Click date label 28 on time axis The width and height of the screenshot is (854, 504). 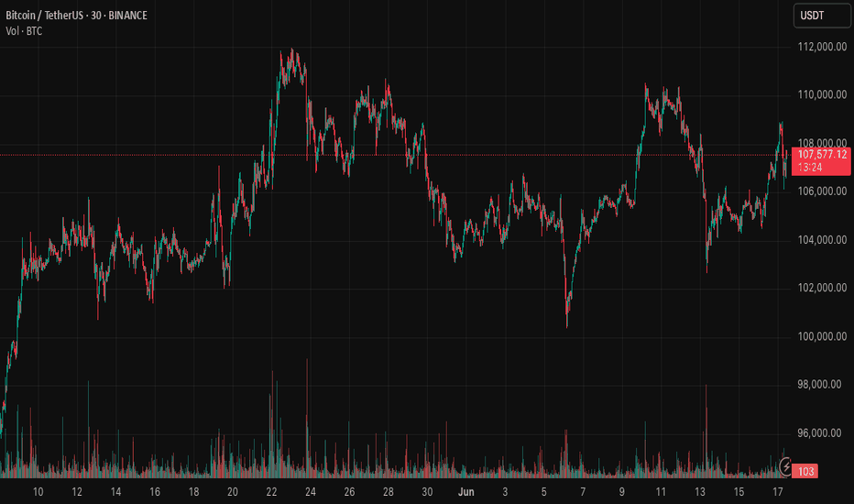(389, 492)
